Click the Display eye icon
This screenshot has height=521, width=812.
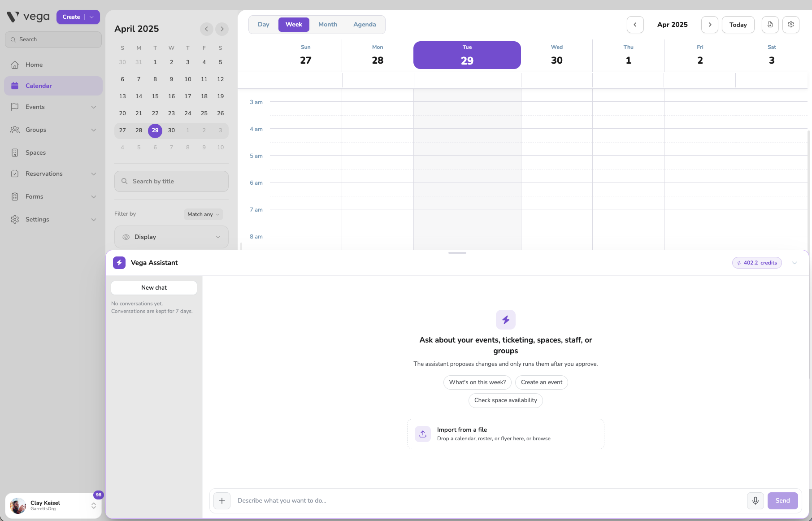click(x=126, y=237)
